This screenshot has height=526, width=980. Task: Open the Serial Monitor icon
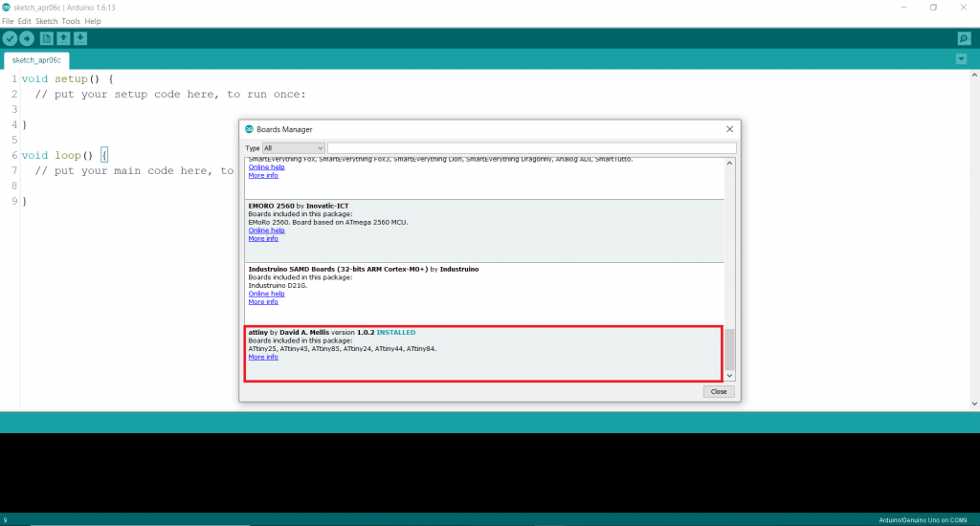[x=964, y=38]
